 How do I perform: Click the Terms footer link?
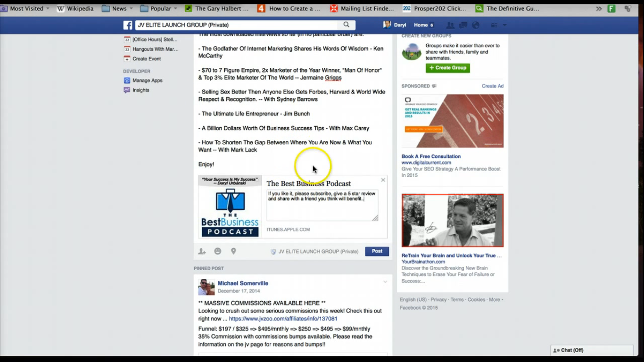coord(457,300)
